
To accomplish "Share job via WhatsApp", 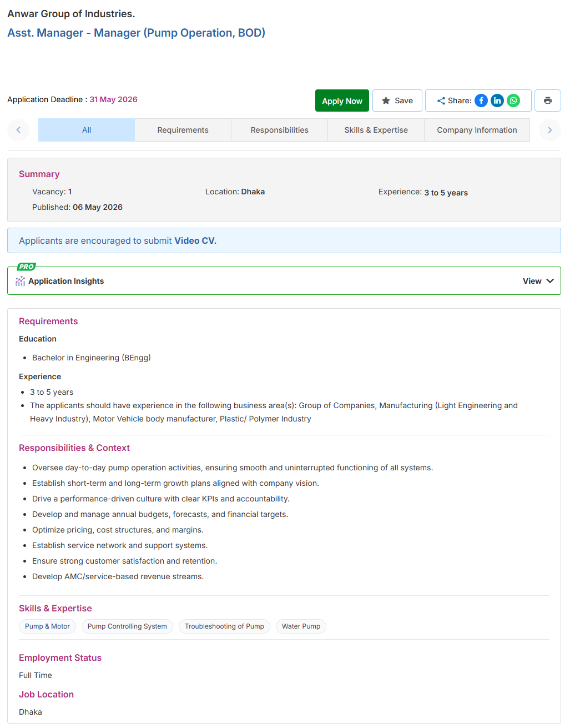I will tap(513, 101).
